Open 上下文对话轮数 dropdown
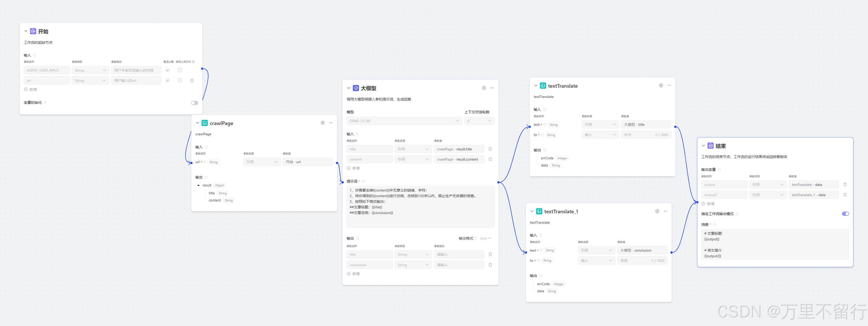 (479, 121)
